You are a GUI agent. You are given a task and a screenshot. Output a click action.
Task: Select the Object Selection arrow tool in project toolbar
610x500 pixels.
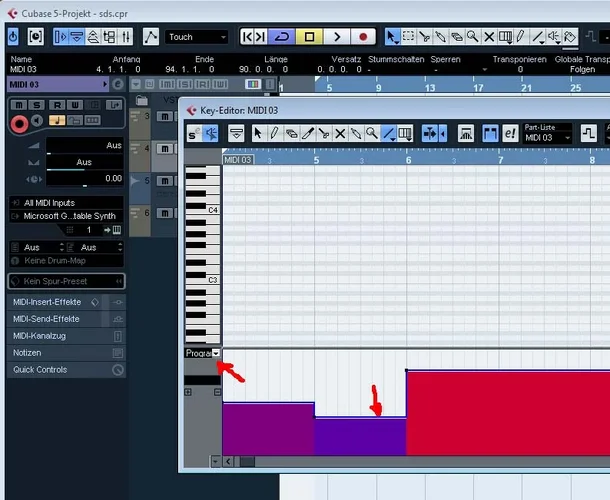392,37
